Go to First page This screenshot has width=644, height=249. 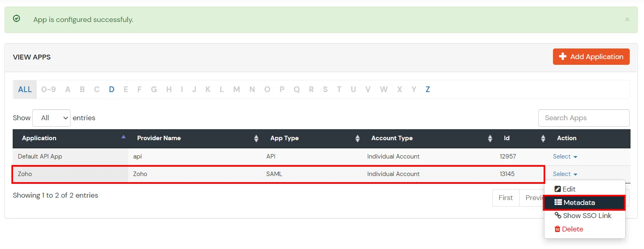(x=506, y=198)
